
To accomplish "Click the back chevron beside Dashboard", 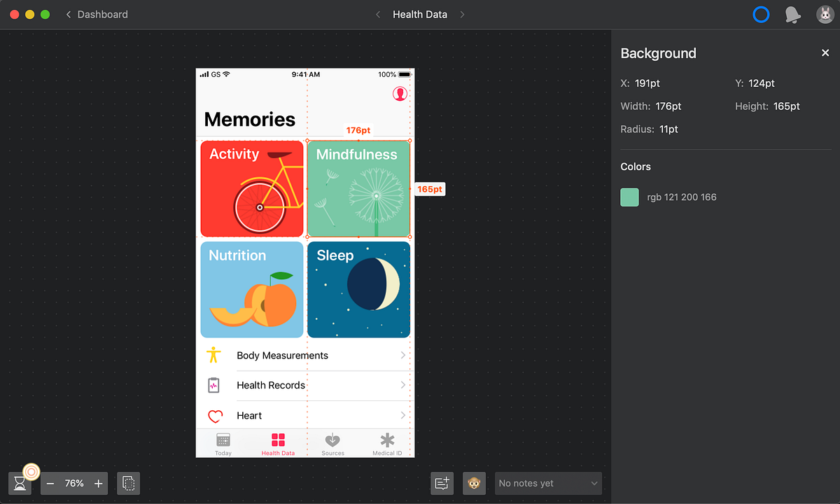I will [x=68, y=14].
